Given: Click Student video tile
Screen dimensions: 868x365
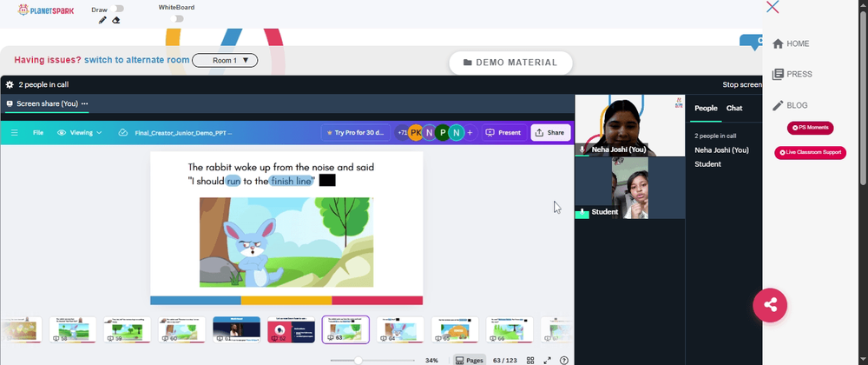Looking at the screenshot, I should (630, 188).
